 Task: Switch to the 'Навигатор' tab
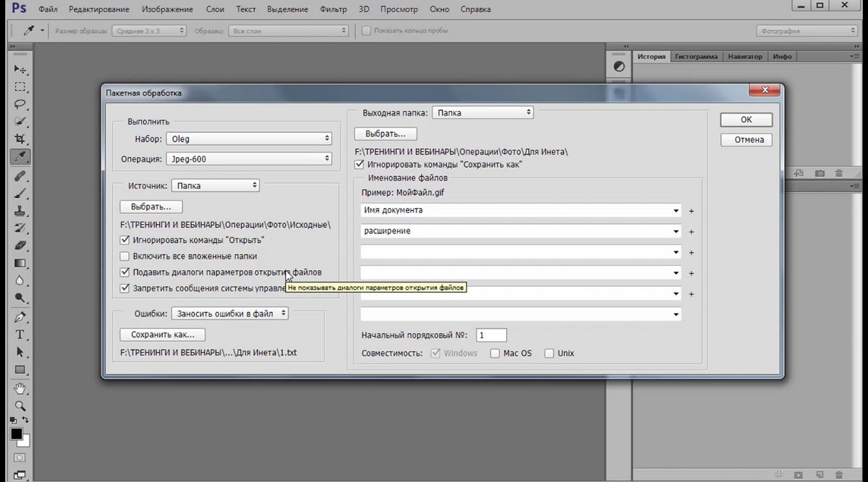tap(745, 56)
